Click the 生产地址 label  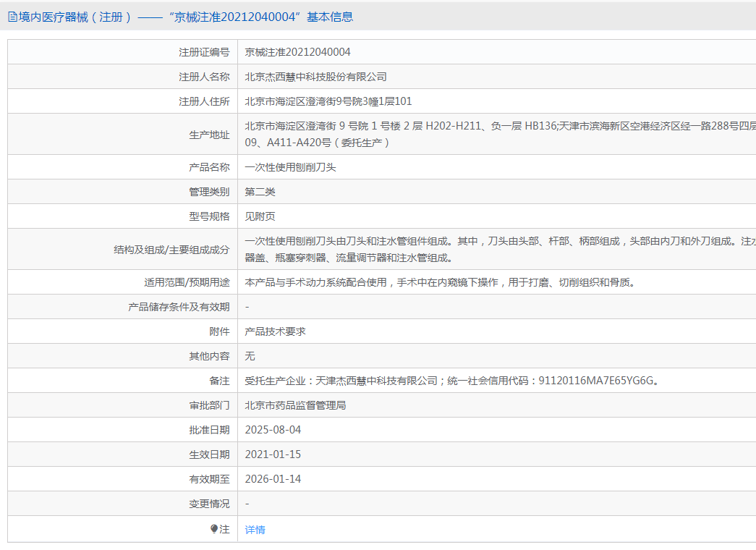[x=209, y=135]
